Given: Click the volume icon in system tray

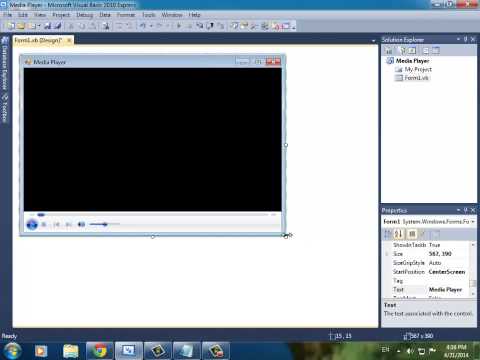Looking at the screenshot, I should pos(410,351).
